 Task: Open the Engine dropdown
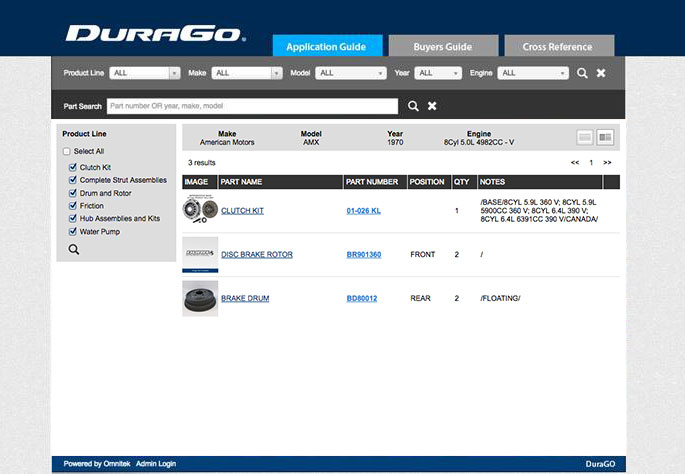pyautogui.click(x=533, y=73)
